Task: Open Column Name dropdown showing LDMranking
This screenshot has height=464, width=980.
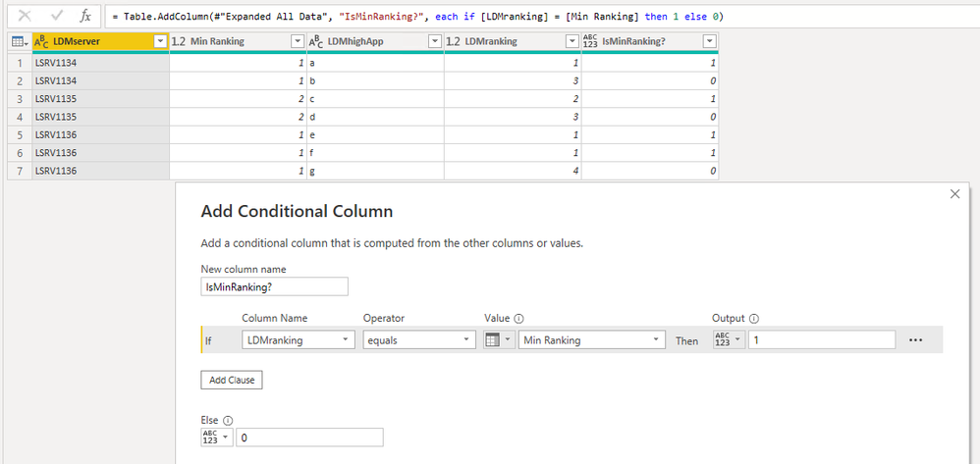Action: click(298, 339)
